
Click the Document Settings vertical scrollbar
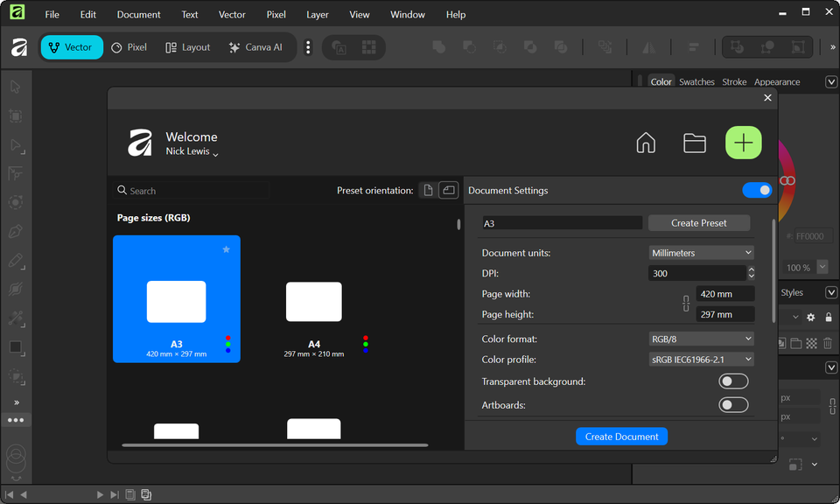(x=773, y=270)
